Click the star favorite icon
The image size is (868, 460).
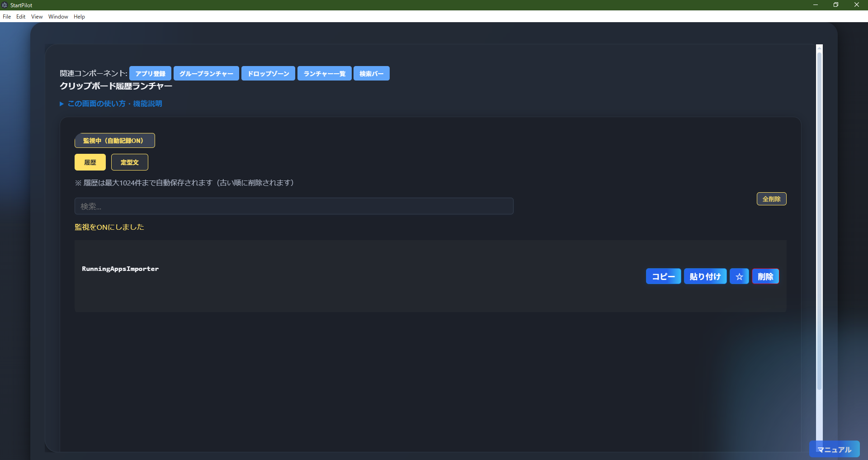pyautogui.click(x=739, y=276)
